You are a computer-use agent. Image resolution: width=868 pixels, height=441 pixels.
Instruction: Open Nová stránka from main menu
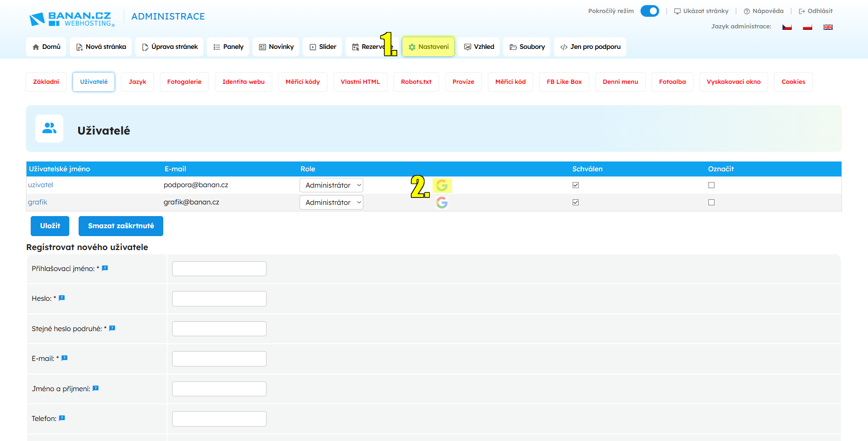tap(101, 47)
